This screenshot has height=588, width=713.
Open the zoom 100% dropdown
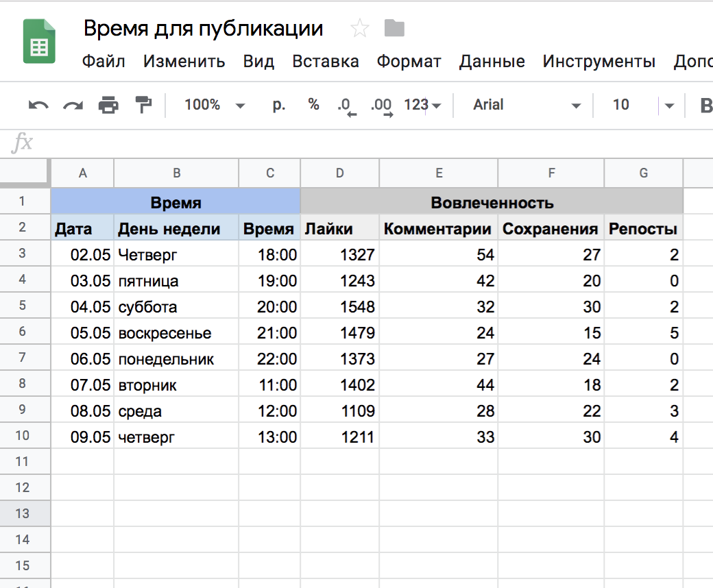(x=214, y=105)
